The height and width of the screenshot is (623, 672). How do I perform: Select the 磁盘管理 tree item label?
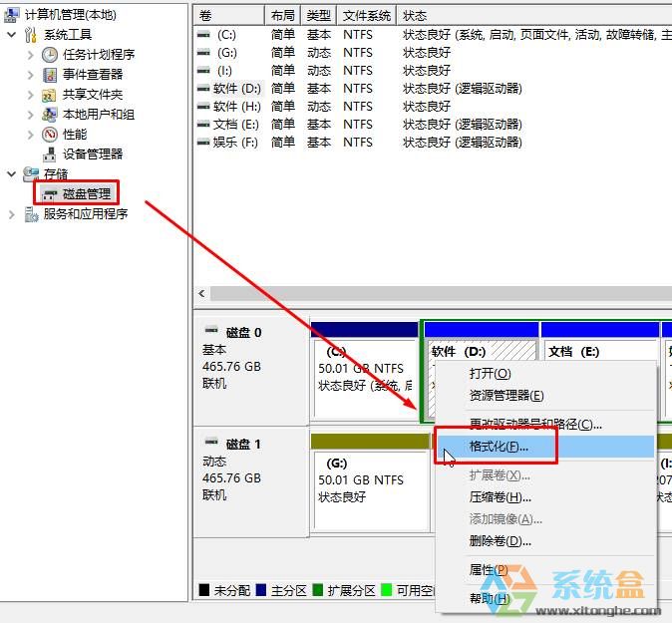point(87,194)
